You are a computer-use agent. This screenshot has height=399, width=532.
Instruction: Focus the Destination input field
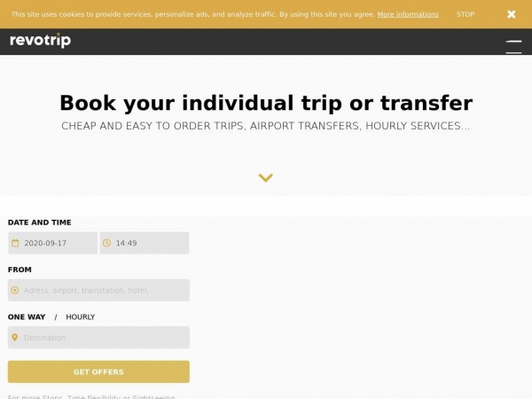(98, 338)
